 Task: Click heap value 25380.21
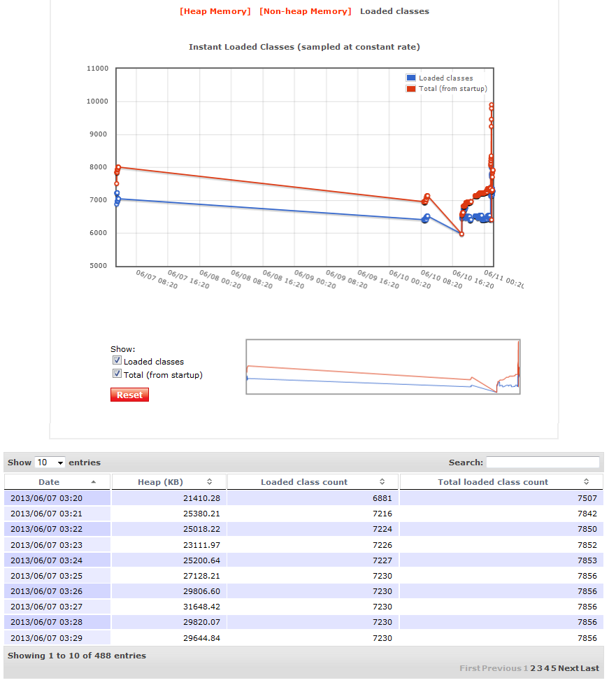[201, 514]
